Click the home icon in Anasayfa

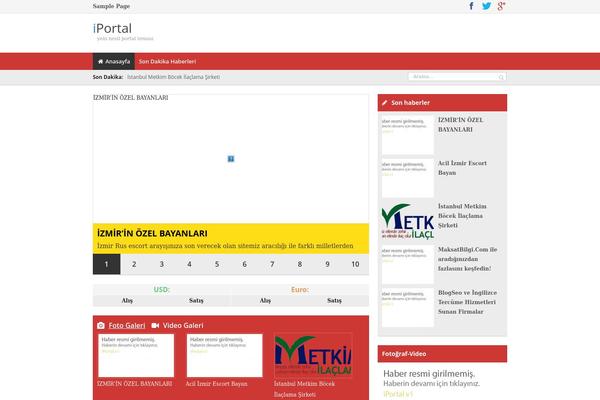100,61
